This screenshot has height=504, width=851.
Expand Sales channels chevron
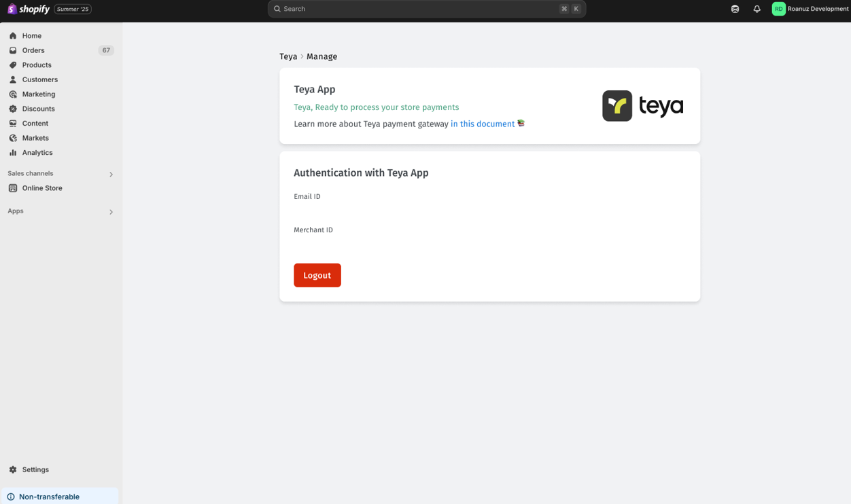(111, 175)
